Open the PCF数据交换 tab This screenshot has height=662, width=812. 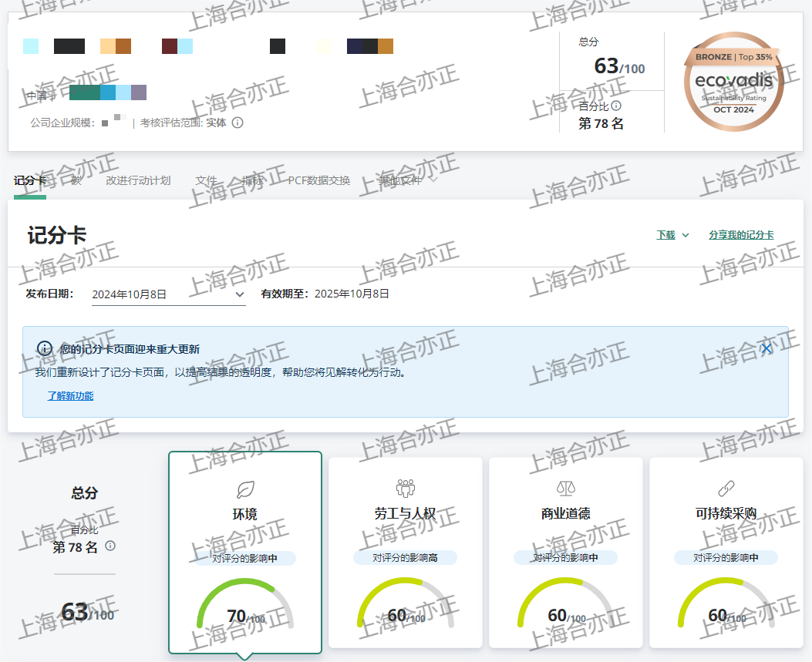[x=319, y=181]
